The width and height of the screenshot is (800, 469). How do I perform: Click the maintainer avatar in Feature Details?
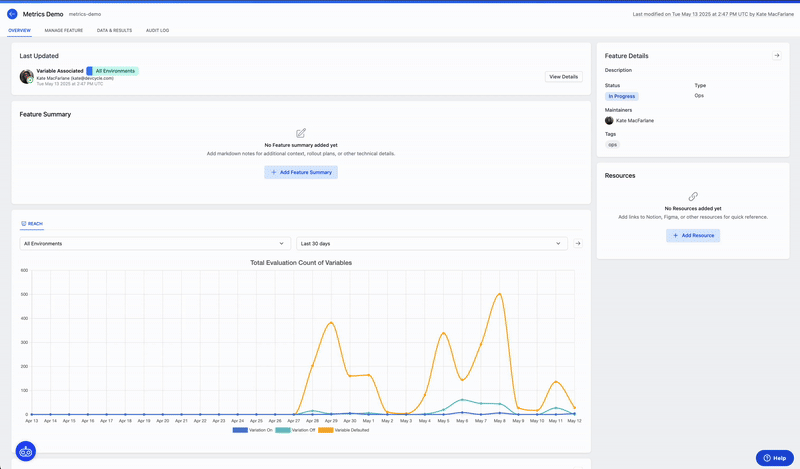609,120
